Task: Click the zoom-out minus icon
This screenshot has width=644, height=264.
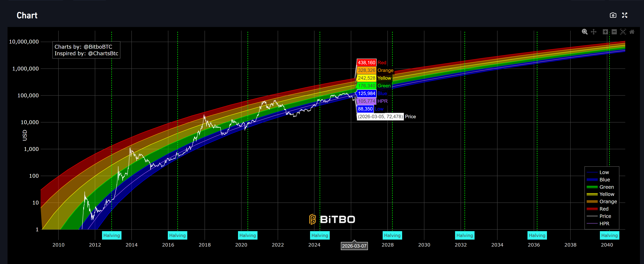Action: [614, 32]
